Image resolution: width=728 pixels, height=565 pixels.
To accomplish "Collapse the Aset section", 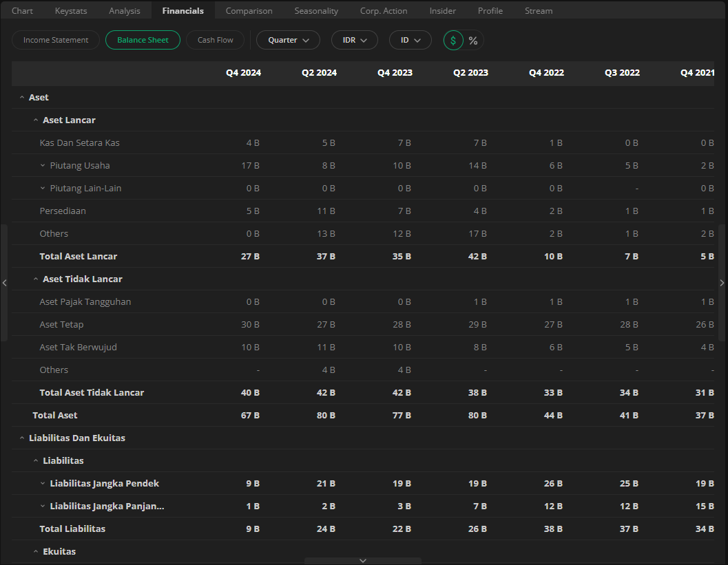I will tap(22, 98).
